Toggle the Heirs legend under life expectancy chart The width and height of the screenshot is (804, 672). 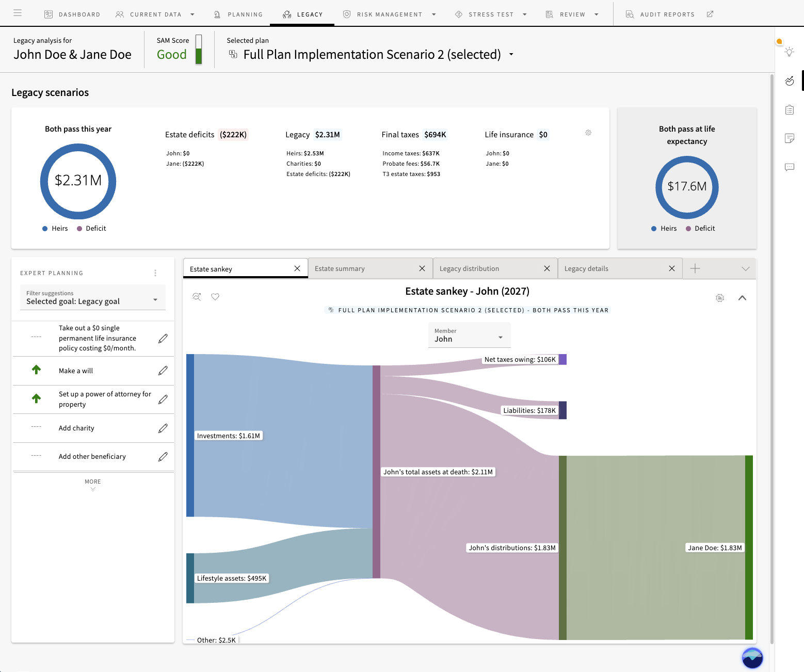664,229
